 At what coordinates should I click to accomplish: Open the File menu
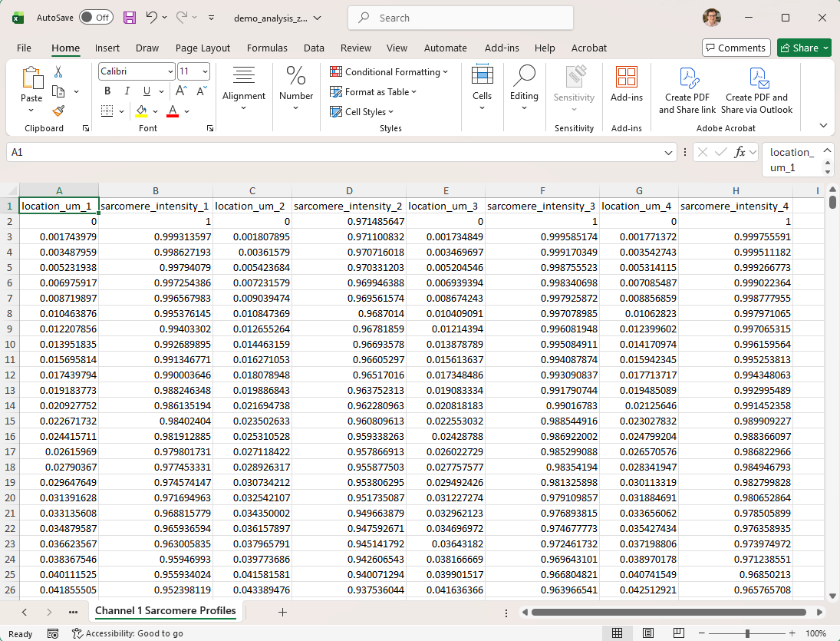pos(24,48)
